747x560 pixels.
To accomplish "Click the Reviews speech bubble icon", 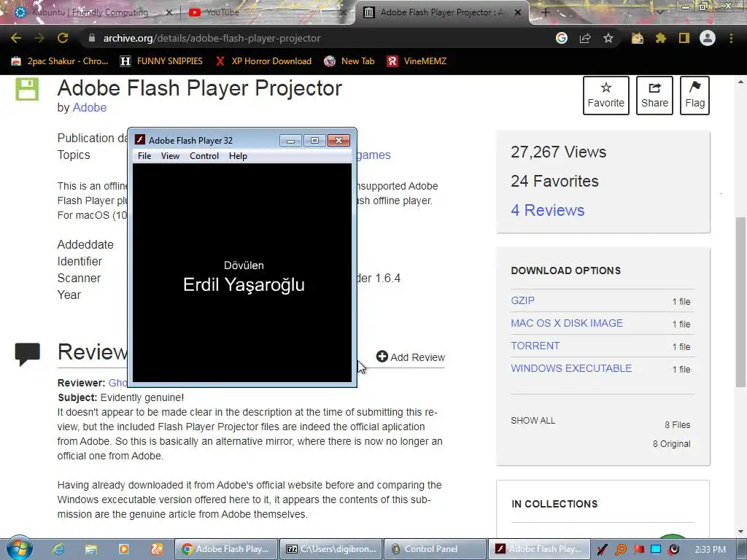I will click(x=27, y=354).
